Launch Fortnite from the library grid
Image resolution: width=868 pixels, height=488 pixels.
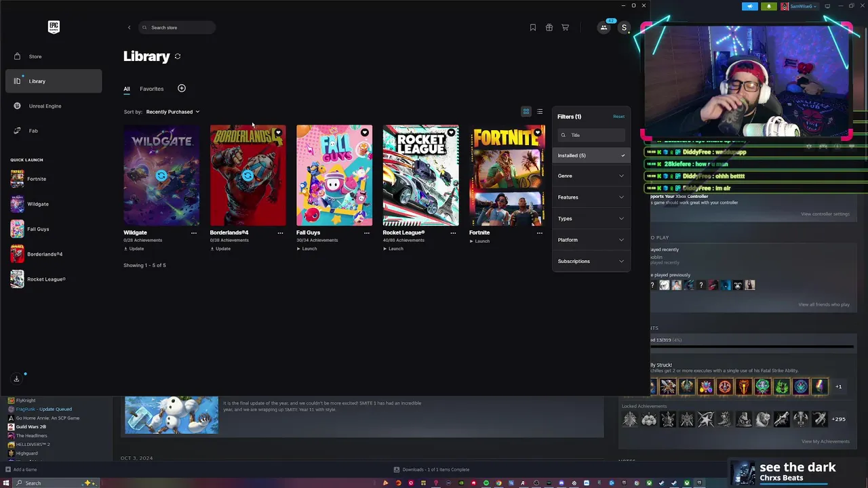click(x=479, y=241)
